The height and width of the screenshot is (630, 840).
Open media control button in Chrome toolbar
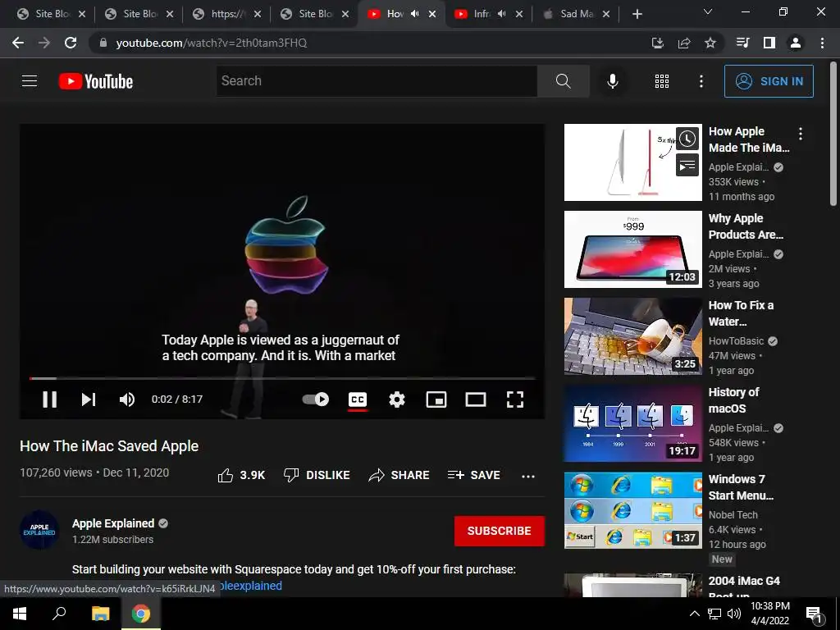coord(742,43)
